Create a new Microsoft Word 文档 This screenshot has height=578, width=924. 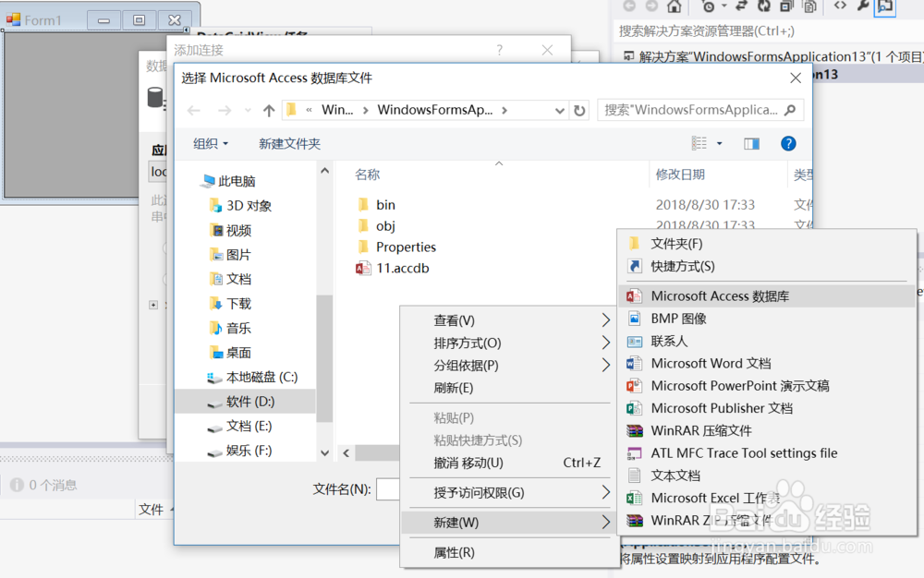pos(767,364)
